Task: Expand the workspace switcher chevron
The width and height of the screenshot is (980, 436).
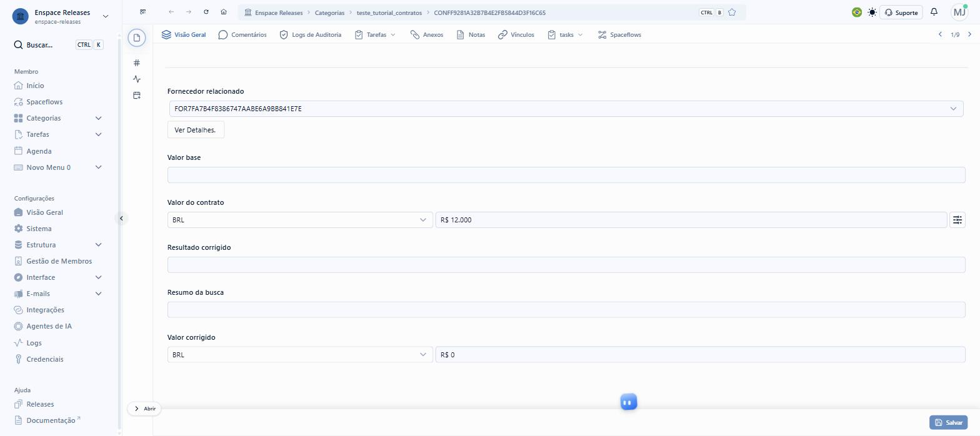Action: tap(105, 16)
